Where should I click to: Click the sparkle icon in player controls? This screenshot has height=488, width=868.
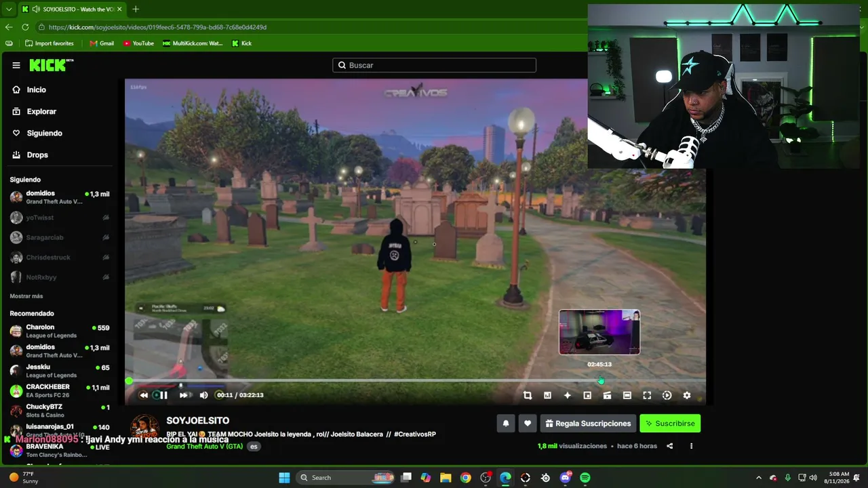tap(568, 395)
